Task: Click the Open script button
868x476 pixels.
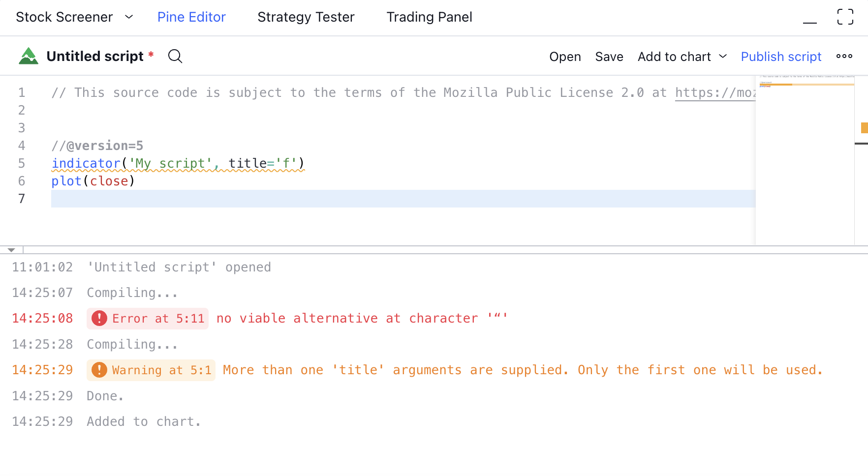Action: 565,57
